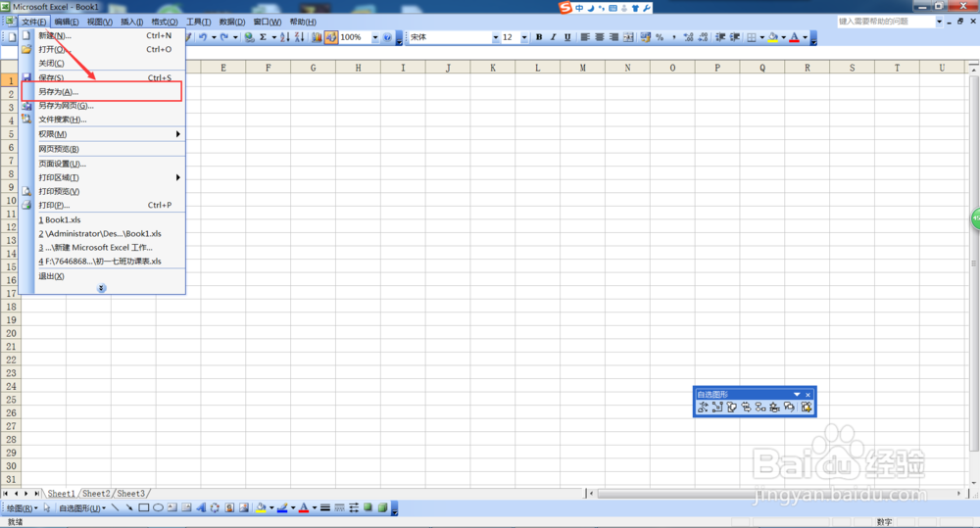Image resolution: width=980 pixels, height=528 pixels.
Task: Open the 绘图(R) drawing menu dropdown
Action: [22, 508]
